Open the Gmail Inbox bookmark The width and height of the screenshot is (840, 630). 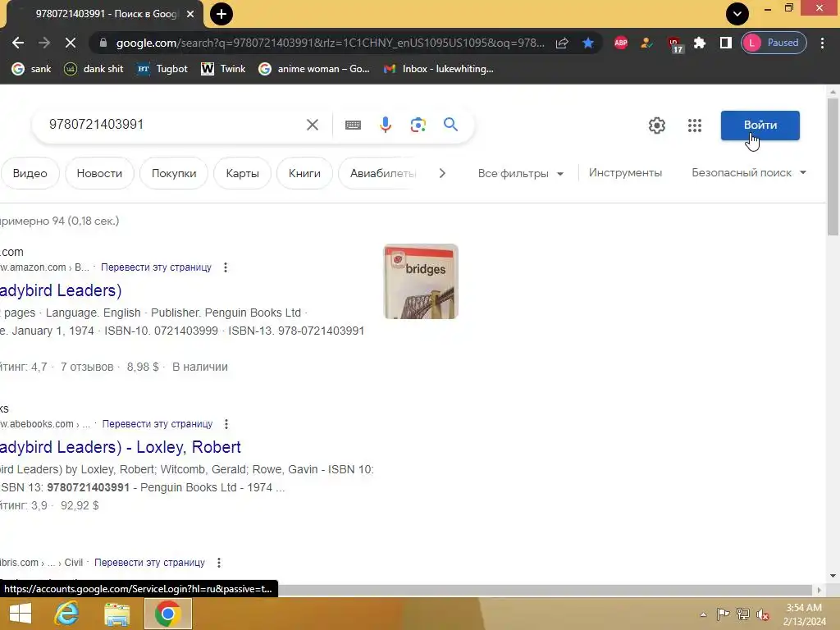pos(439,69)
